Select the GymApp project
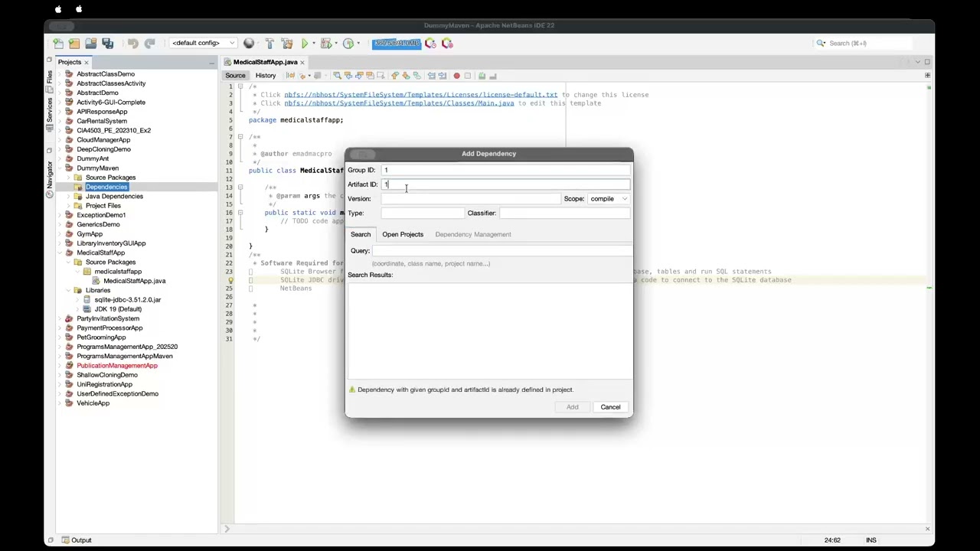The width and height of the screenshot is (980, 551). click(90, 234)
